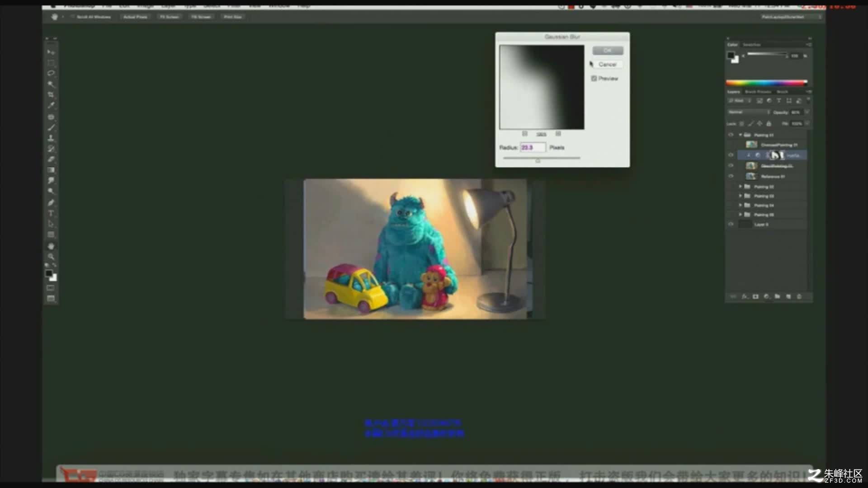This screenshot has height=488, width=868.
Task: Select the Rectangular Marquee tool
Action: (51, 63)
